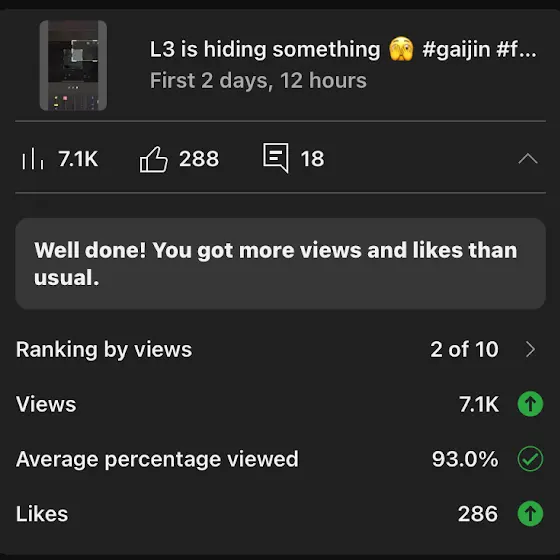
Task: Click the 286 Likes value
Action: pyautogui.click(x=478, y=514)
